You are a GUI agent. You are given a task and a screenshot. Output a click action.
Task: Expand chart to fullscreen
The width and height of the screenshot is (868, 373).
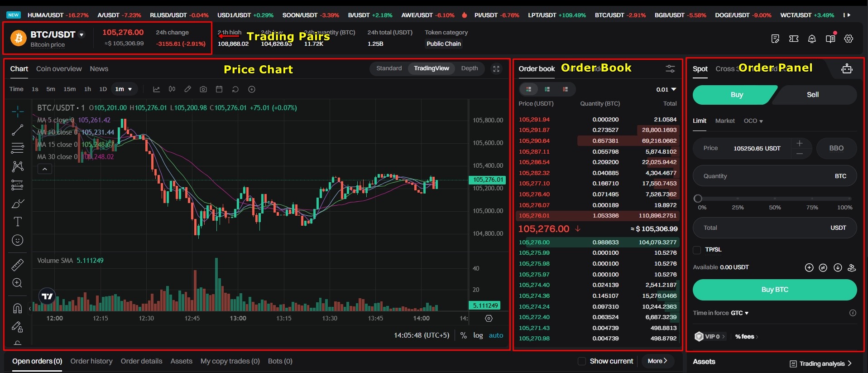click(496, 69)
